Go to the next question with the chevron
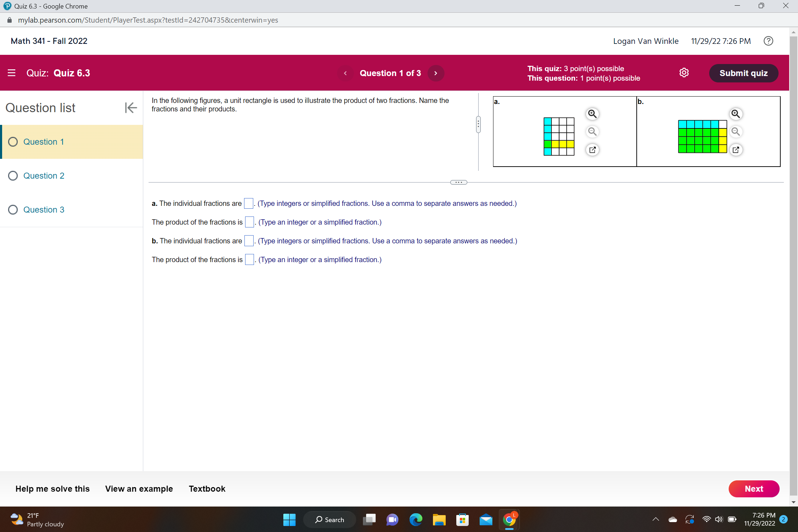 [x=436, y=73]
